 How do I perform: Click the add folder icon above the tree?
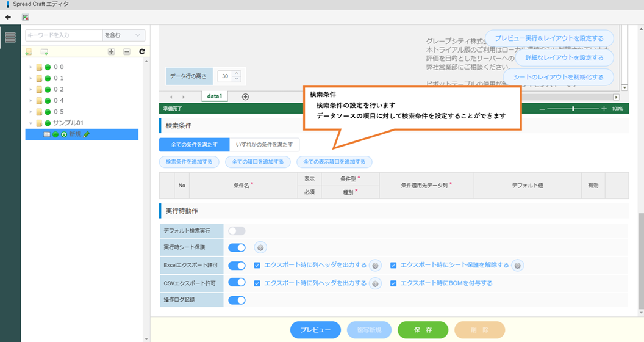[29, 52]
